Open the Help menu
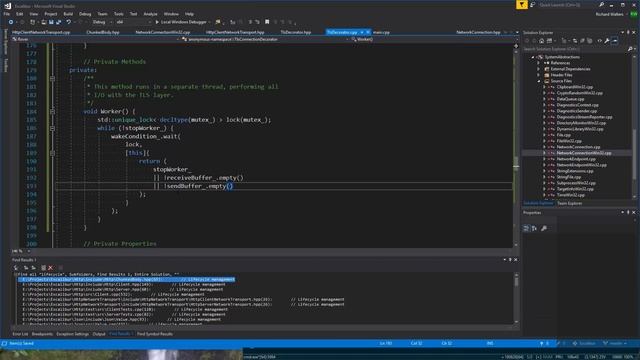Viewport: 640px width, 360px height. 189,14
